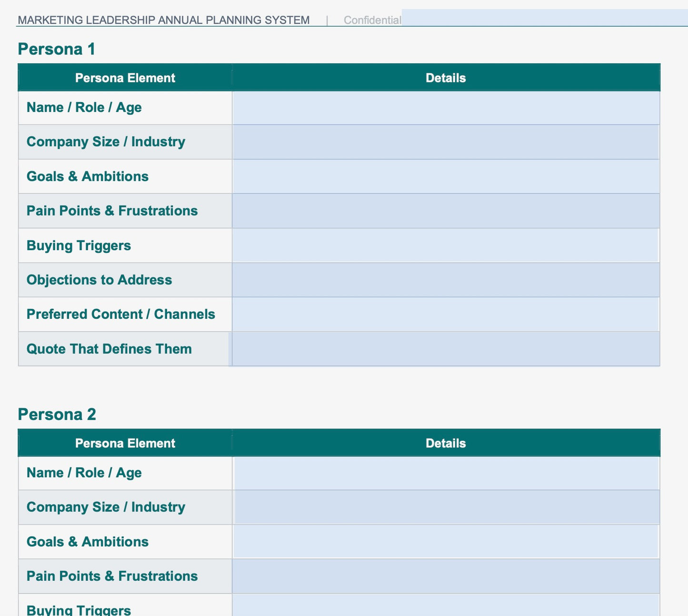The width and height of the screenshot is (688, 616).
Task: Click the Persona 2 Name / Role / Age label
Action: 84,473
